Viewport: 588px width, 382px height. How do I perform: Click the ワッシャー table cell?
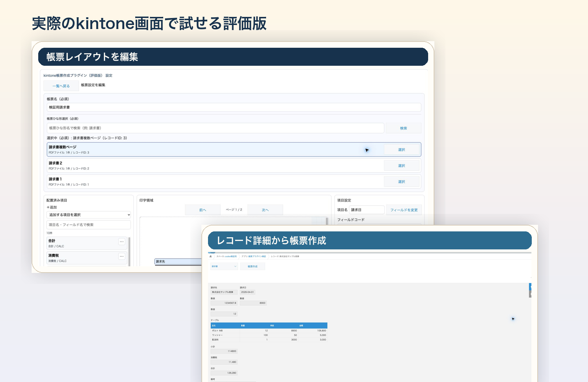coord(225,335)
